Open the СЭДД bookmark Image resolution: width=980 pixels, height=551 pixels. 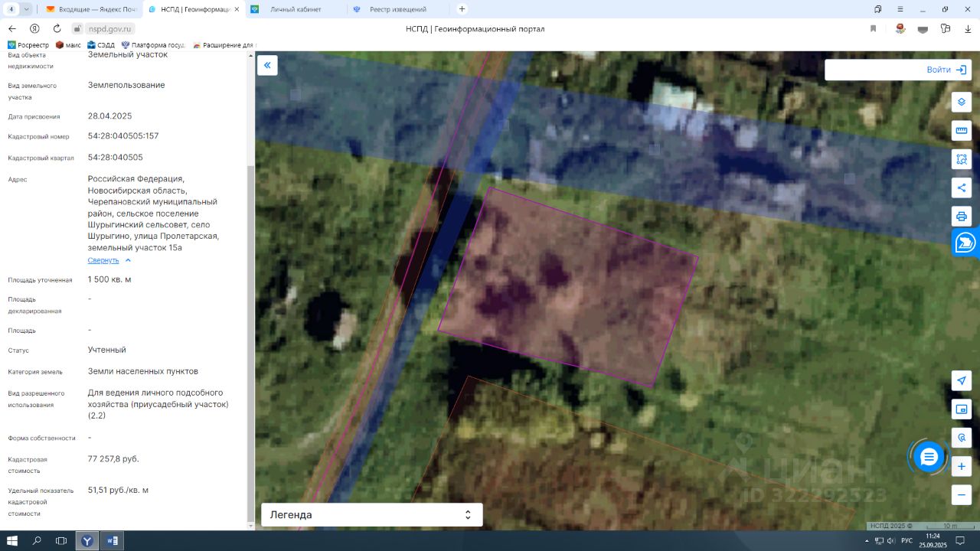coord(100,45)
